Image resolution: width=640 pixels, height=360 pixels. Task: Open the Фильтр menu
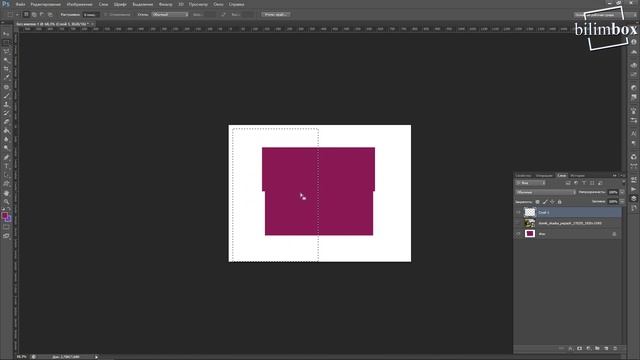(165, 4)
